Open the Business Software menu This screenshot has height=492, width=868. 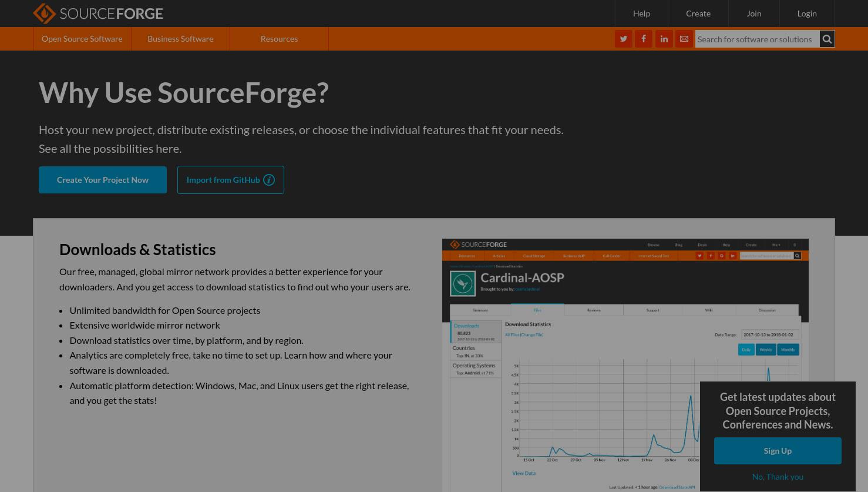pyautogui.click(x=180, y=39)
